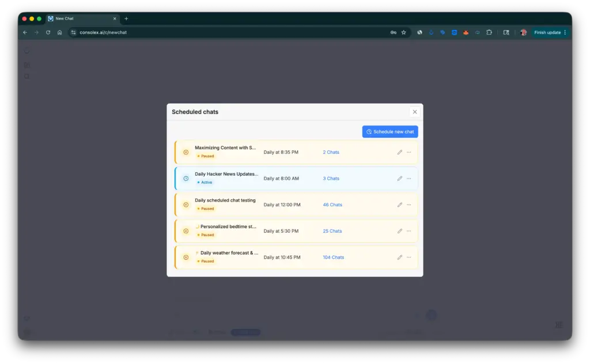Click the pause icon on Maximizing Content schedule
Viewport: 590px width, 364px height.
pyautogui.click(x=186, y=152)
